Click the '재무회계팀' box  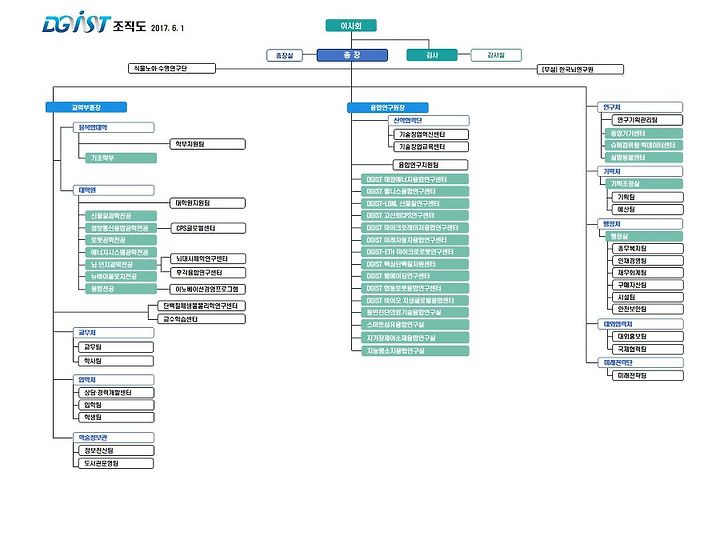point(647,273)
